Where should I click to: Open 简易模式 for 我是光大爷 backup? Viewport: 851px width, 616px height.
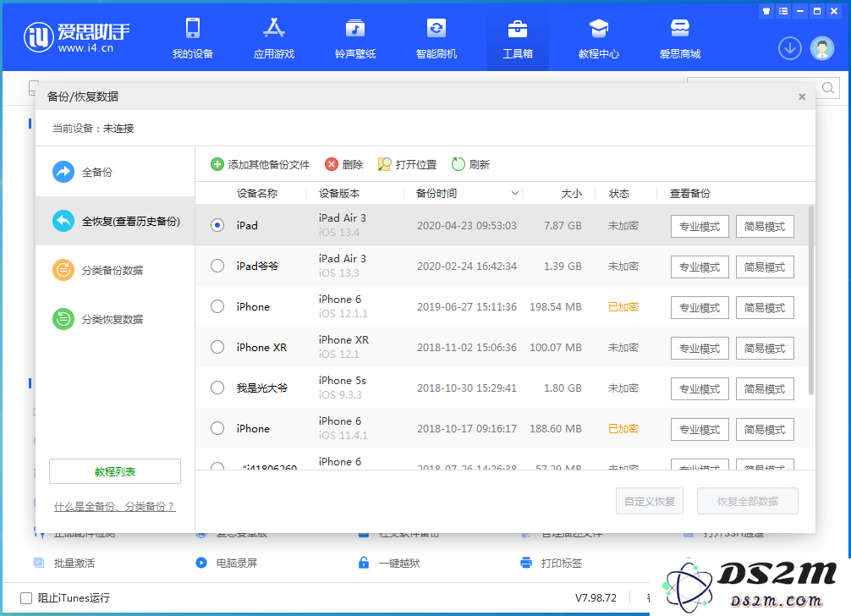click(x=765, y=389)
